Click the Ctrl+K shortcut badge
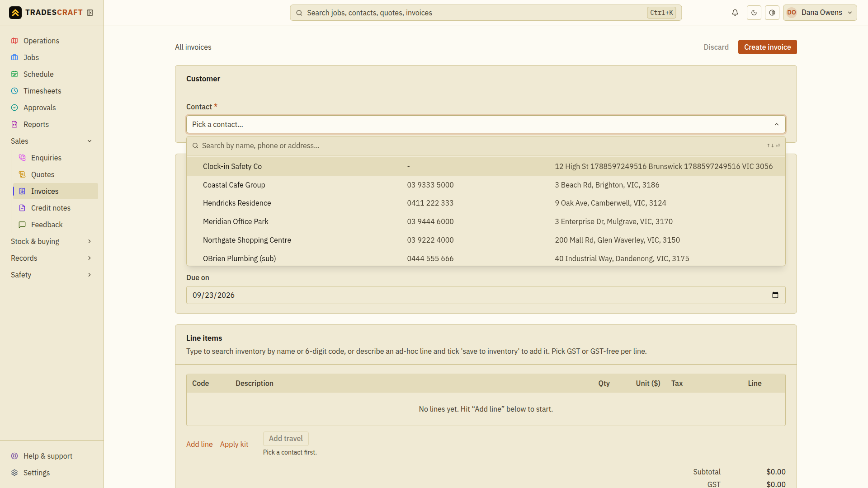Image resolution: width=868 pixels, height=488 pixels. coord(661,13)
